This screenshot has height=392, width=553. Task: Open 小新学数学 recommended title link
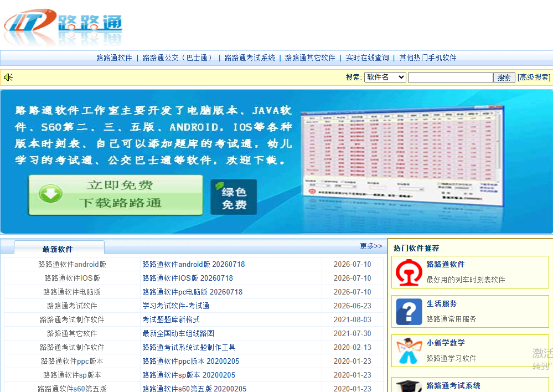click(x=446, y=343)
